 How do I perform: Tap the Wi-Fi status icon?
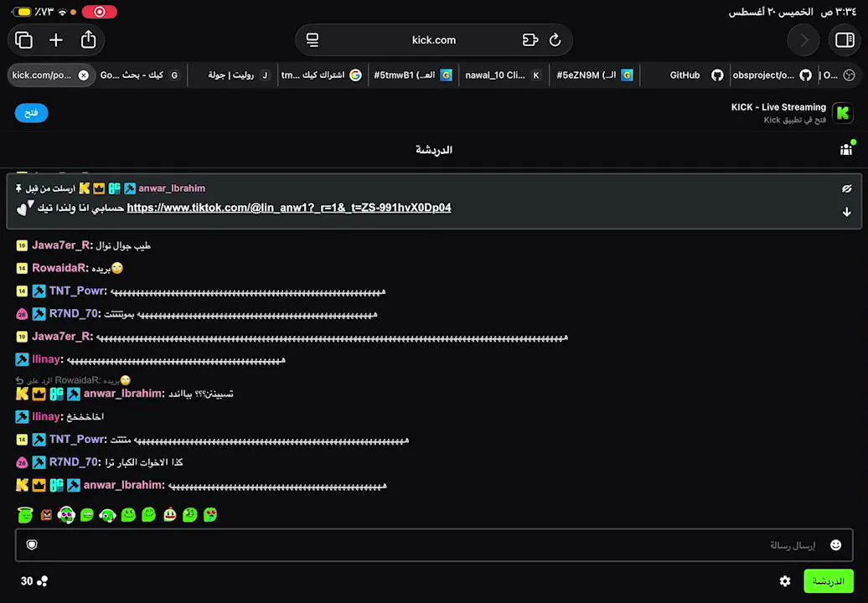63,12
